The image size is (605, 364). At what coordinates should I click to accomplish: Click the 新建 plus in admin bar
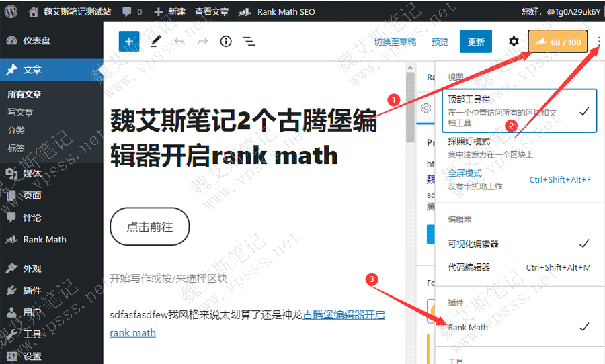tap(170, 12)
